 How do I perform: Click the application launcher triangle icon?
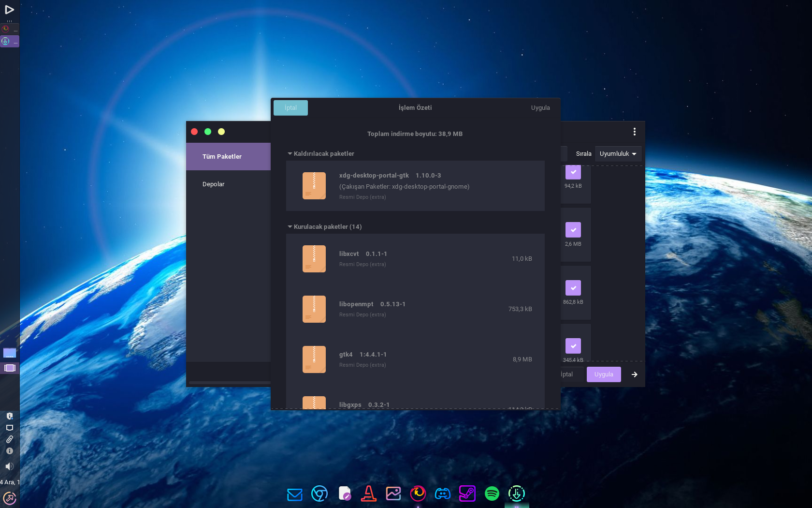(9, 10)
